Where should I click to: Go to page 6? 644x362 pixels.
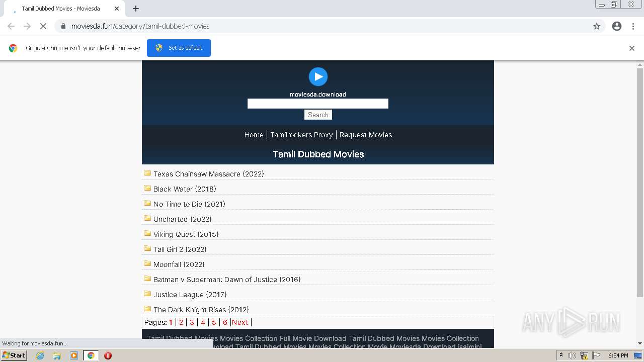225,322
